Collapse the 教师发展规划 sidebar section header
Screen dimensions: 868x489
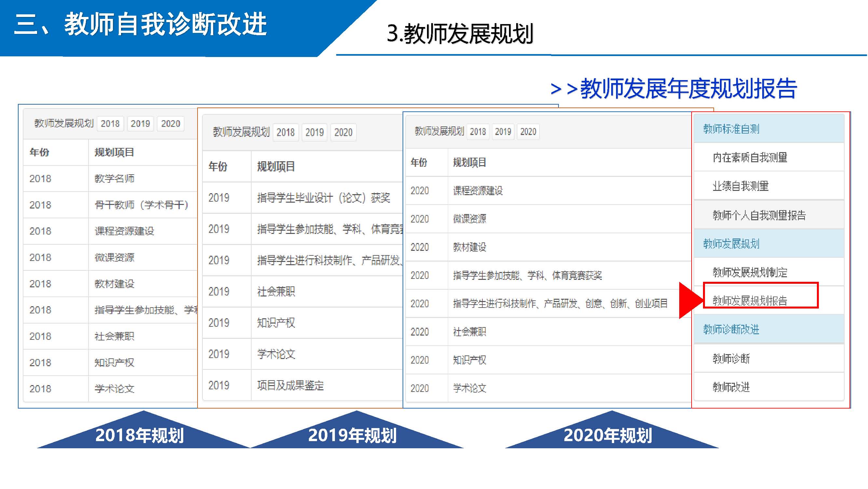(731, 243)
